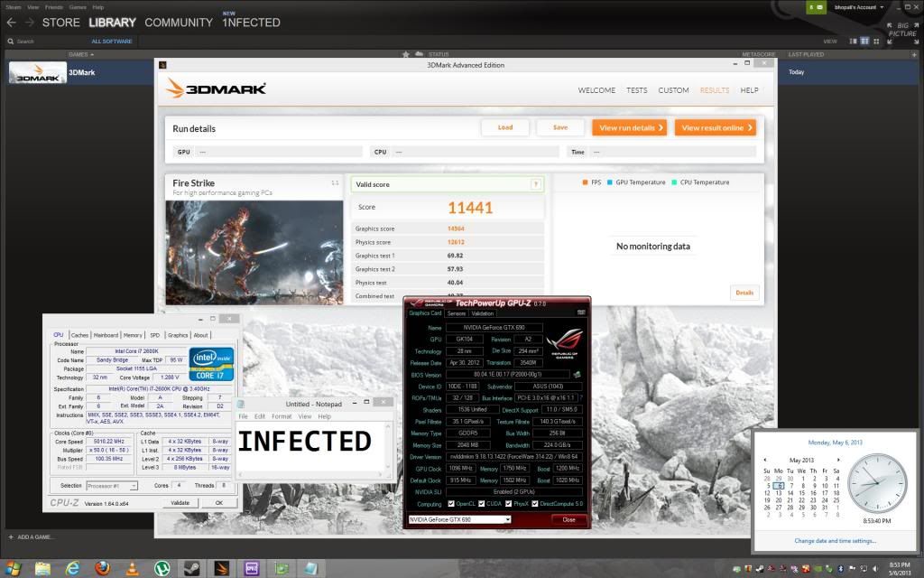Screen dimensions: 924x578
Task: Switch Steam library to detail view
Action: click(853, 42)
